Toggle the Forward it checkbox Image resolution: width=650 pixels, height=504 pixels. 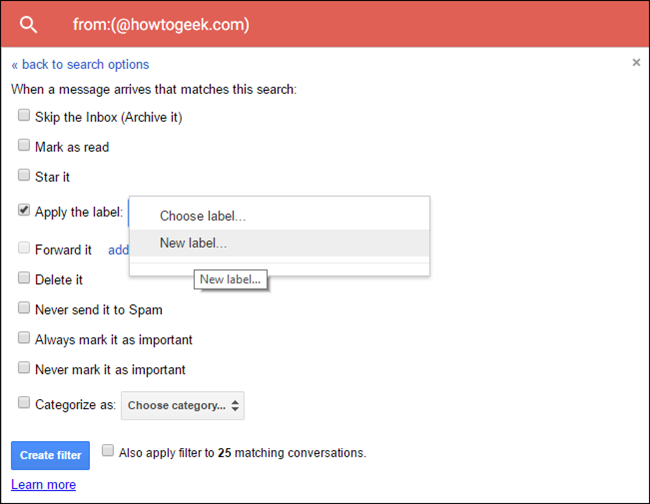[x=24, y=249]
